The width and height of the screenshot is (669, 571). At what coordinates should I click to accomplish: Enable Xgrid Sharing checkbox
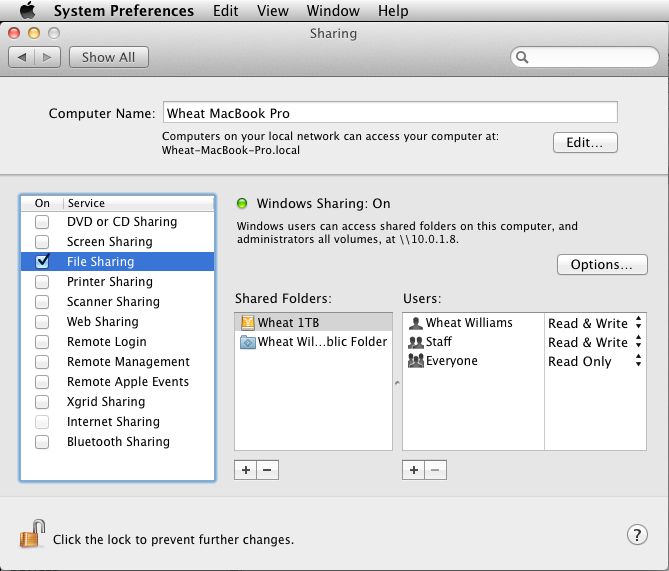pyautogui.click(x=42, y=402)
